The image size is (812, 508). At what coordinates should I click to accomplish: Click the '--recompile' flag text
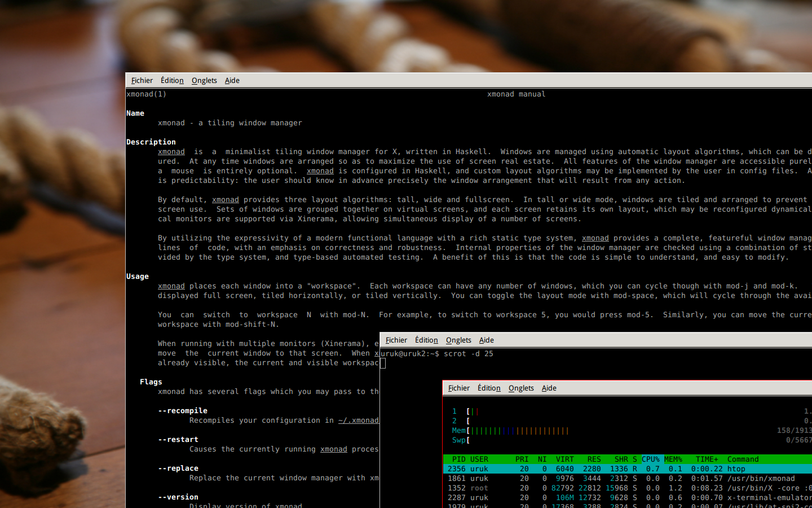click(183, 411)
